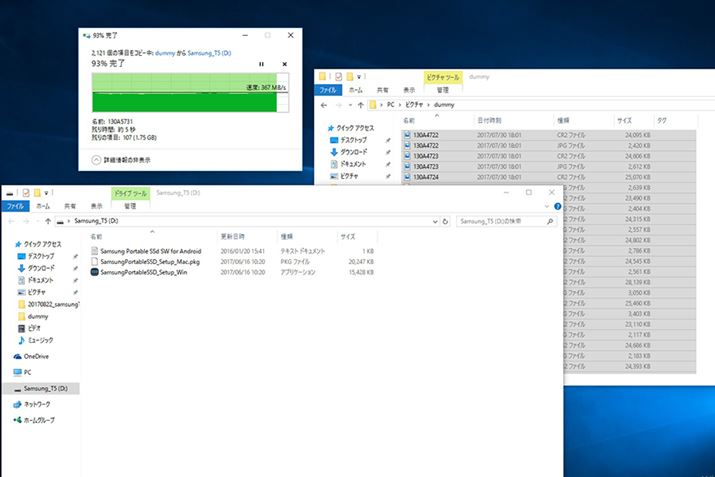The height and width of the screenshot is (477, 715).
Task: Open the ドライブ ツール tab
Action: point(131,192)
